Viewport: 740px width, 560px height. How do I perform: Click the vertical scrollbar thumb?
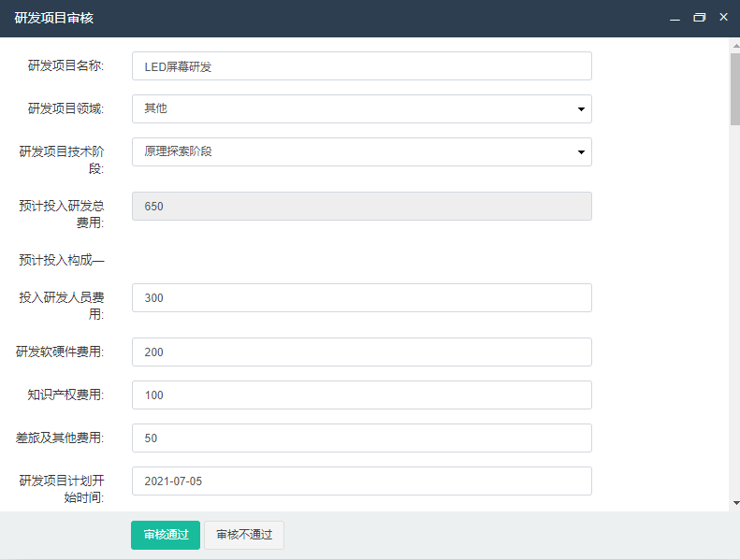[x=735, y=89]
